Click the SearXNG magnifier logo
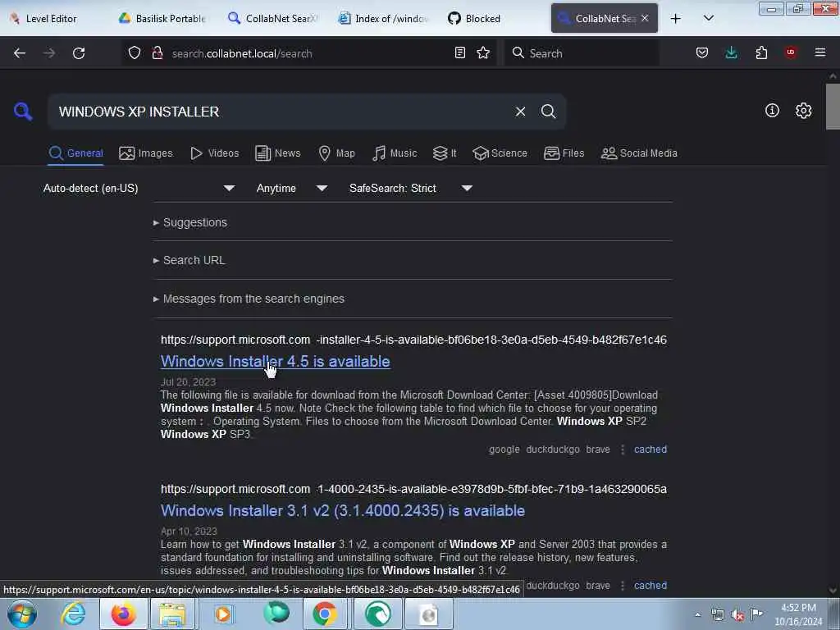 22,112
